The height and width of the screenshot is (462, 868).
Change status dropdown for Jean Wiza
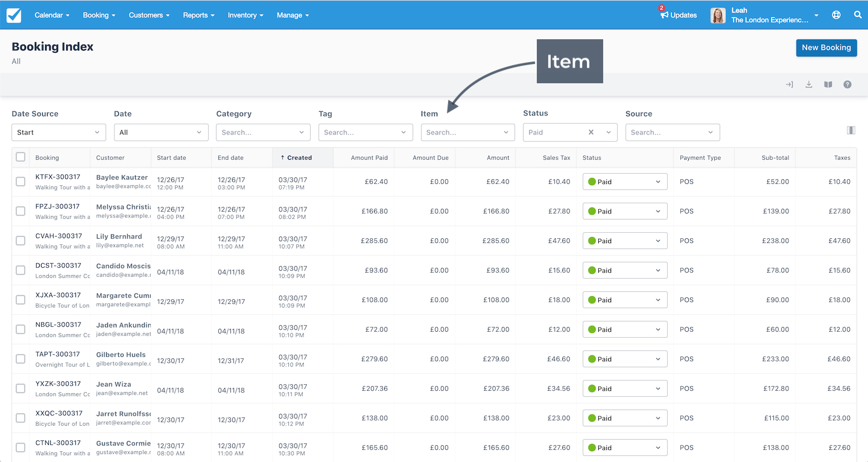(x=625, y=388)
